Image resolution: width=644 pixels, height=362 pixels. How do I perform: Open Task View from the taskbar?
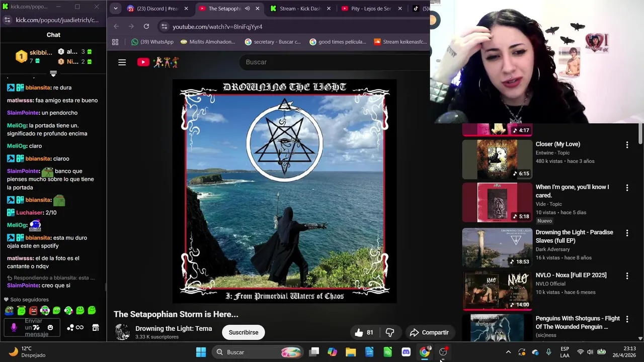(314, 352)
